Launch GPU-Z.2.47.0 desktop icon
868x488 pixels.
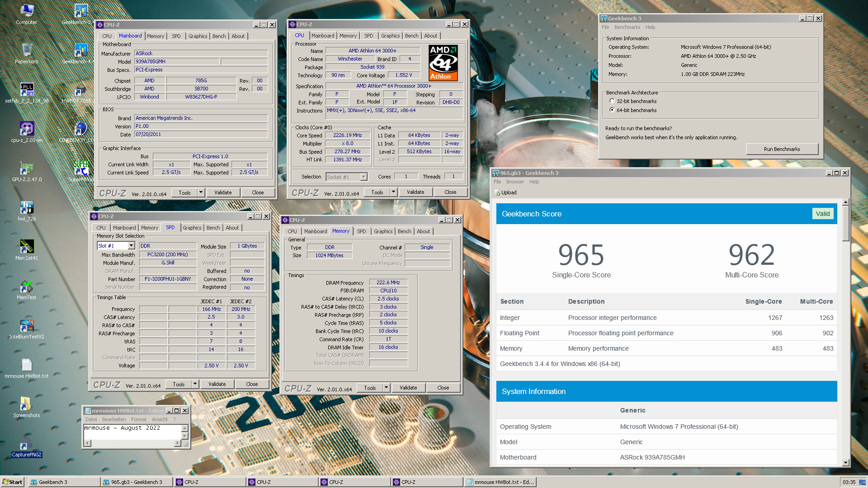point(27,171)
